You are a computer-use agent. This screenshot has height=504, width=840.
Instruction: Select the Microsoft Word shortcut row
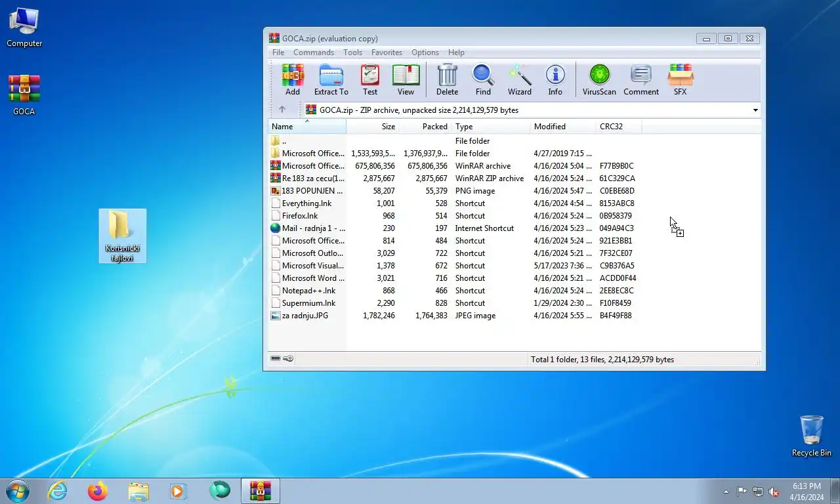click(514, 278)
